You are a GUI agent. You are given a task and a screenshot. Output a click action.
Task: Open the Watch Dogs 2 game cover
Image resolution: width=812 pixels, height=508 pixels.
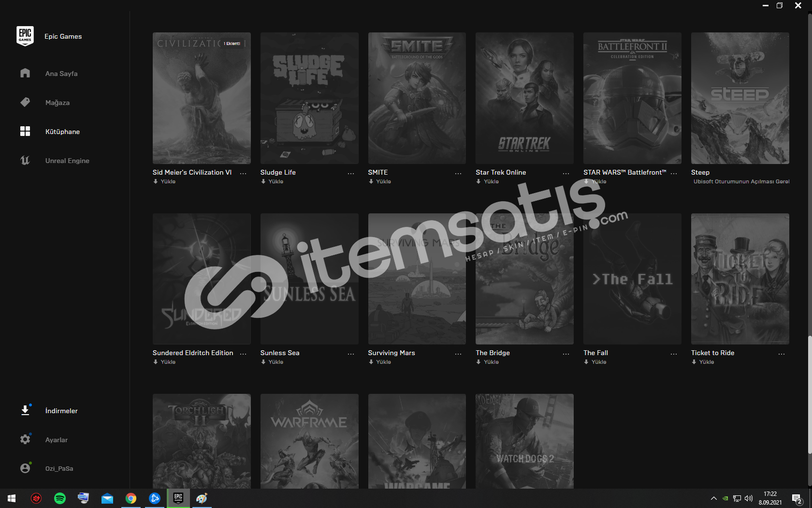[x=524, y=441]
